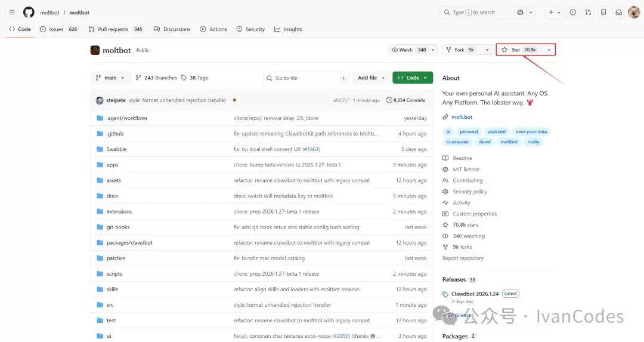The height and width of the screenshot is (342, 644).
Task: Click the docs folder icon
Action: (x=100, y=196)
